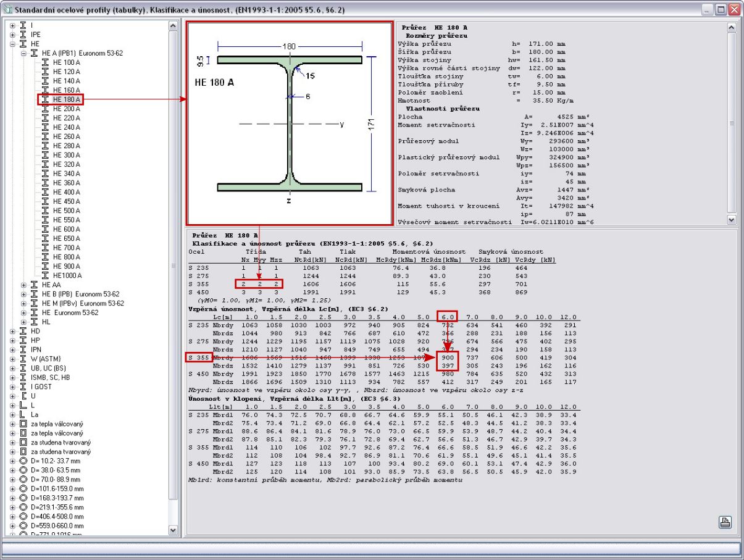The height and width of the screenshot is (560, 744).
Task: Select HE 600 A in the tree
Action: coord(66,229)
